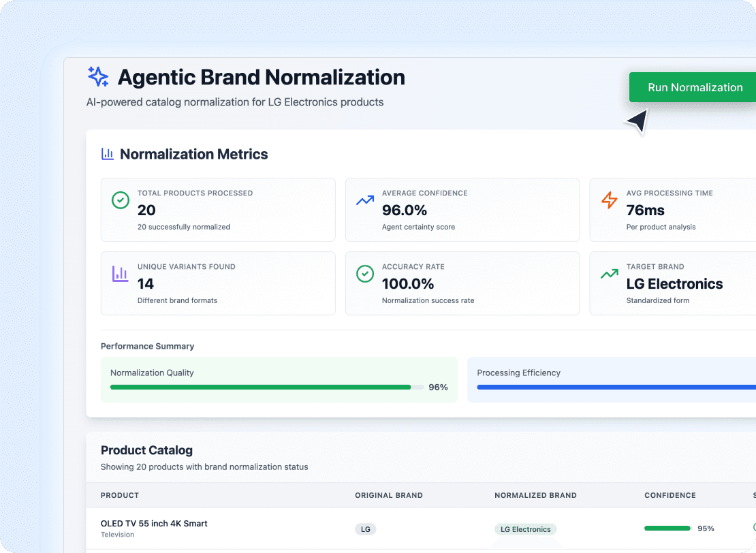Click the '20 successfully normalized' text
Image resolution: width=756 pixels, height=553 pixels.
pyautogui.click(x=184, y=227)
